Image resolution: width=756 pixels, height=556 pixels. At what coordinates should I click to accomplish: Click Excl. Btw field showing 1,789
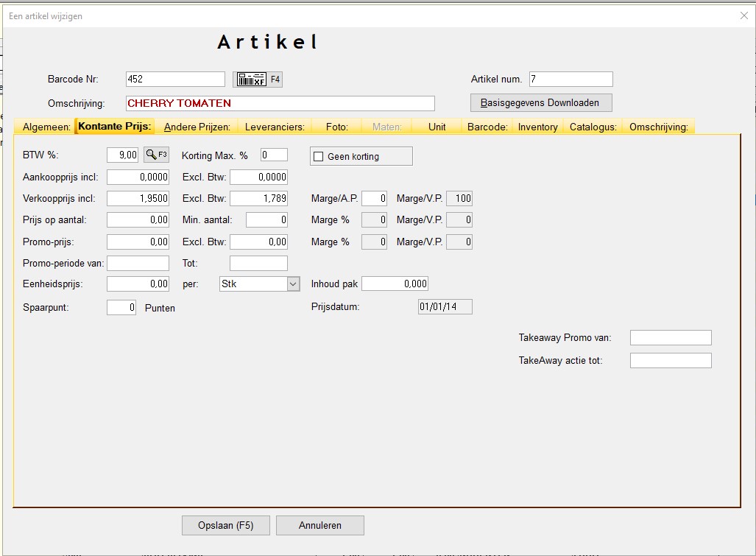(x=259, y=198)
